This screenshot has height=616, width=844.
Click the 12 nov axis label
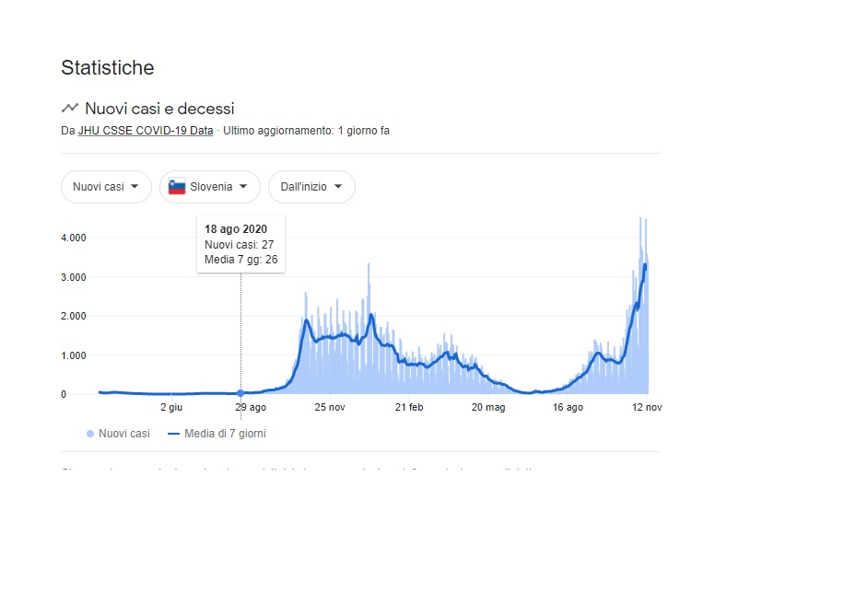(x=647, y=407)
